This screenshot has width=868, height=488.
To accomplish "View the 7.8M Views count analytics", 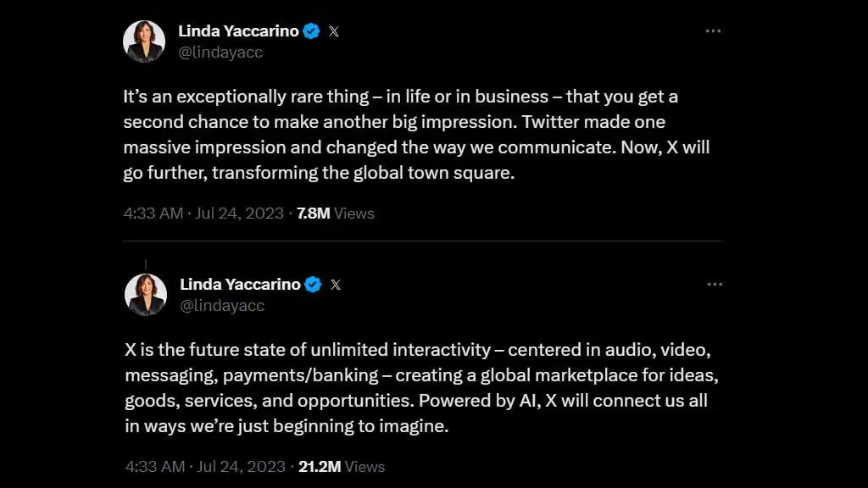I will (x=335, y=213).
